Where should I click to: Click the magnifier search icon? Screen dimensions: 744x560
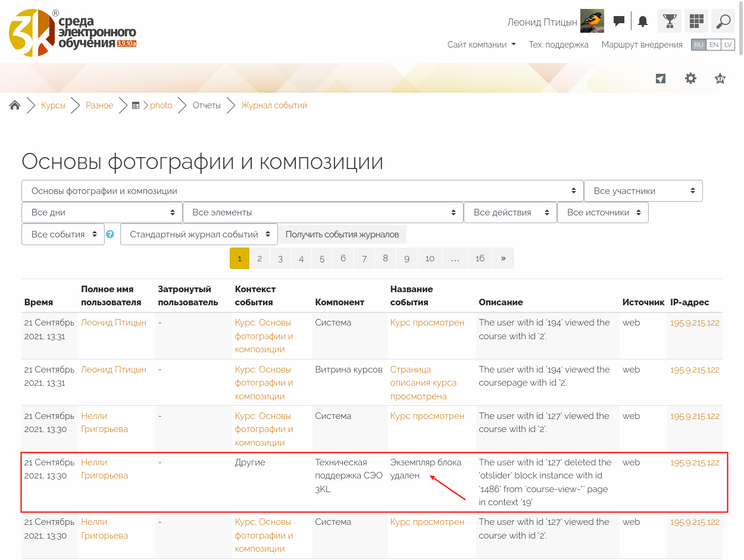click(x=723, y=21)
